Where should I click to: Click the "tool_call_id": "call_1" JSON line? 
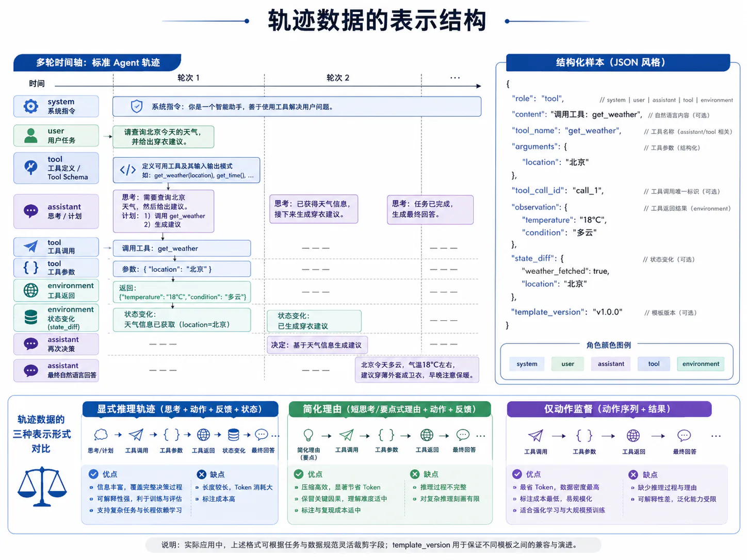[x=557, y=190]
